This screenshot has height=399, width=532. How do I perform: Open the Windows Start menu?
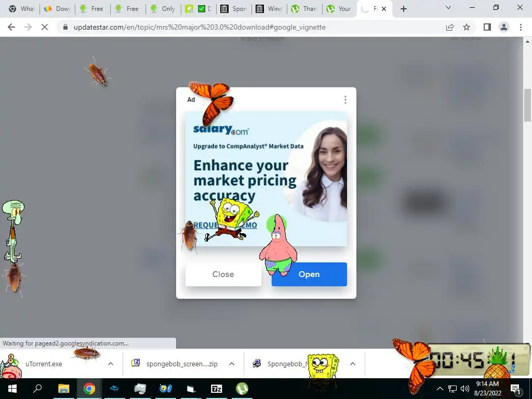(x=12, y=389)
